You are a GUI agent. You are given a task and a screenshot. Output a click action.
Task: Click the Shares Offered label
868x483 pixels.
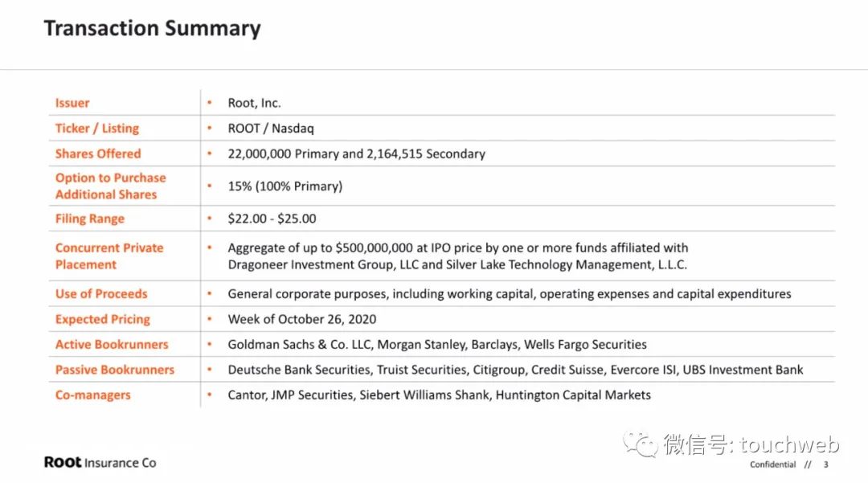point(97,153)
